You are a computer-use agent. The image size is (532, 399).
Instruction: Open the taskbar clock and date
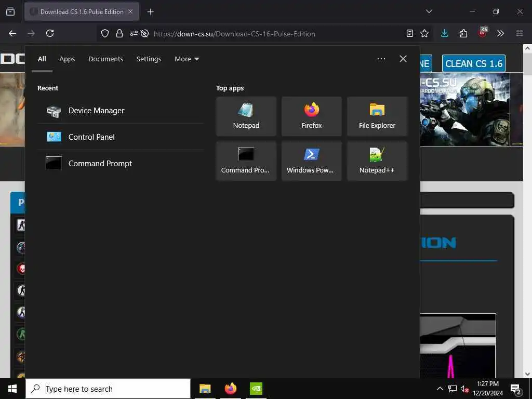point(487,389)
